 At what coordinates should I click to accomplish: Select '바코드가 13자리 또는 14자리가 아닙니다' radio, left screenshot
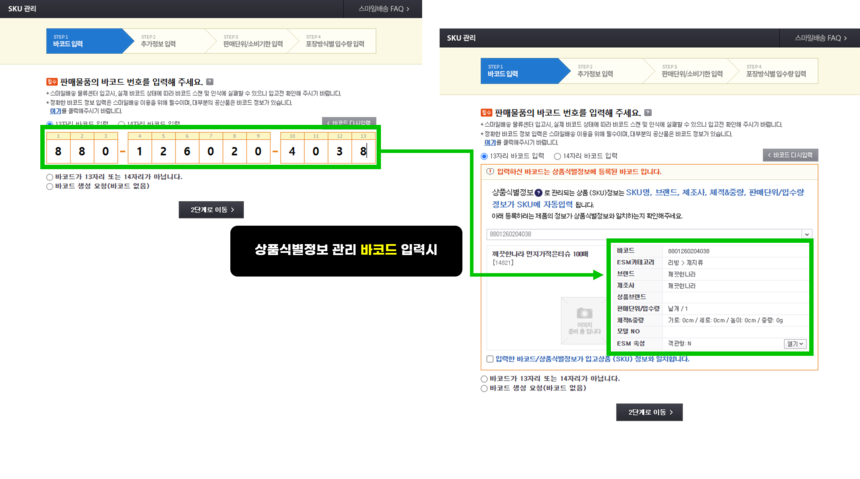[x=50, y=177]
